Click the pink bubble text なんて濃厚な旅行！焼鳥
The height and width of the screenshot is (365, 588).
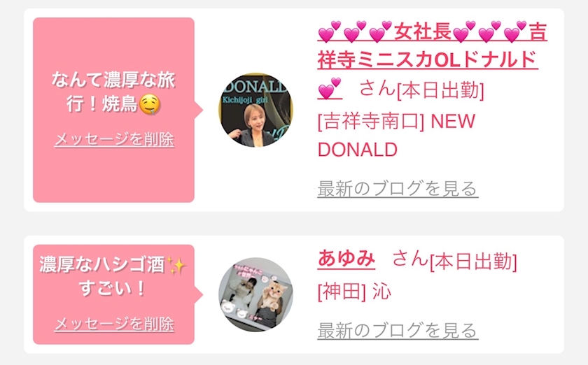coord(113,92)
